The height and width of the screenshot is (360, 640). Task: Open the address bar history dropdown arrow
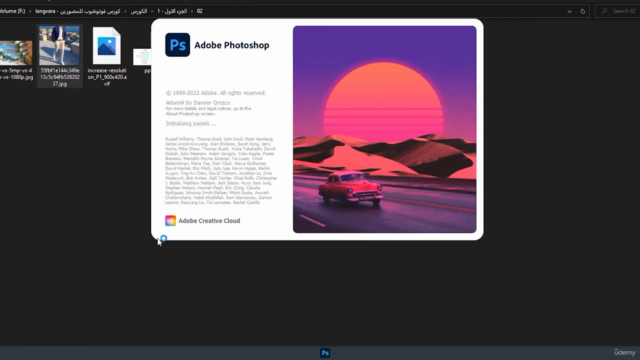tap(569, 11)
